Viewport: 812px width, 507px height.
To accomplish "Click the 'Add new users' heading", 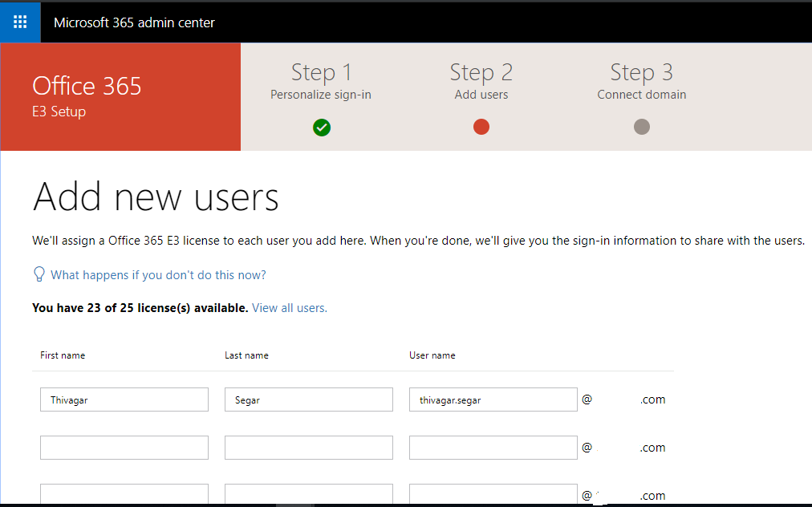I will click(156, 195).
